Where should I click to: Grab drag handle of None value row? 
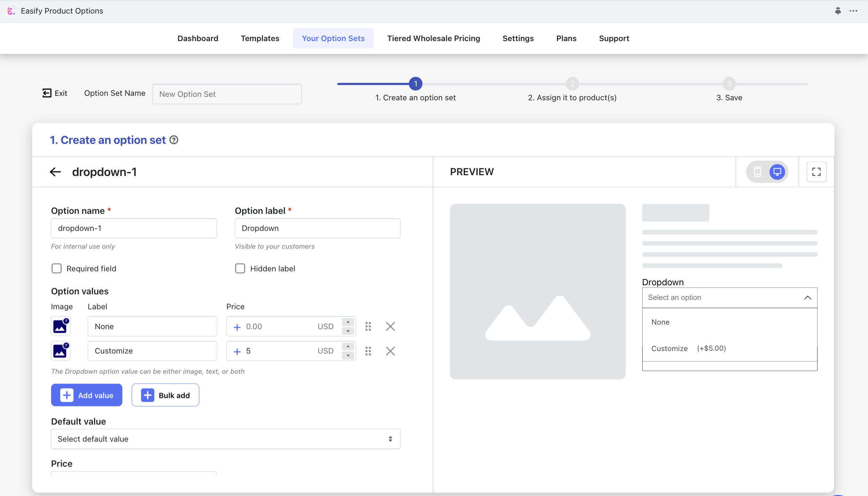coord(368,326)
